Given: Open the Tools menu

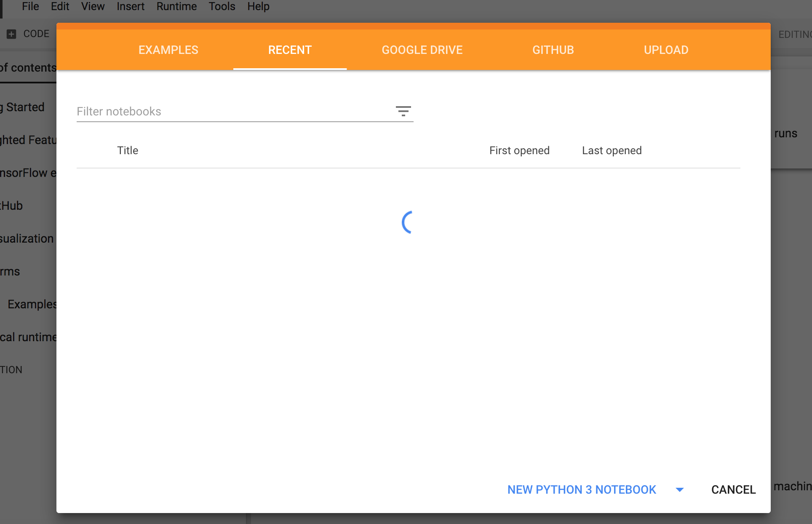Looking at the screenshot, I should click(x=222, y=6).
